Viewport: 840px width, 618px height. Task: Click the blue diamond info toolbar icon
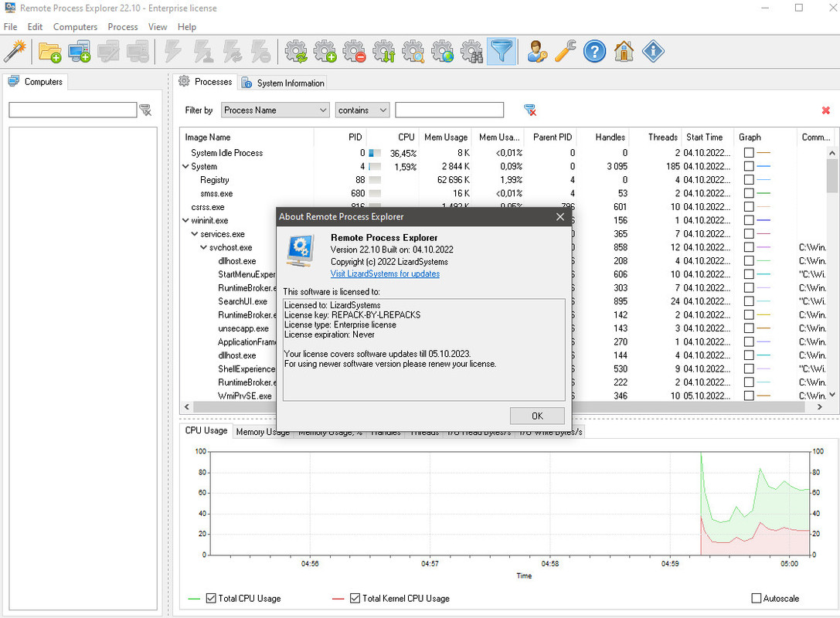(x=653, y=52)
